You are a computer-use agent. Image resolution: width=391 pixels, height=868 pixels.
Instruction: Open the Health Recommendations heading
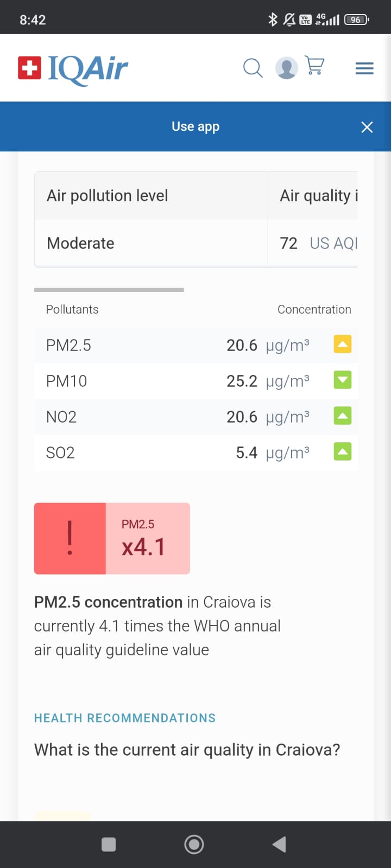[125, 718]
